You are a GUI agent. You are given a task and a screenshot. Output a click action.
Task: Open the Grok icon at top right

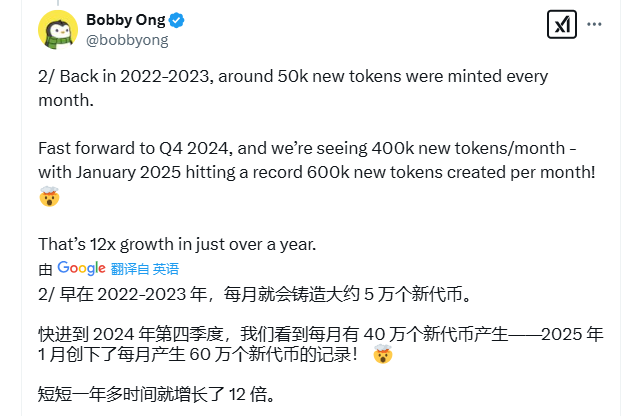(x=562, y=24)
